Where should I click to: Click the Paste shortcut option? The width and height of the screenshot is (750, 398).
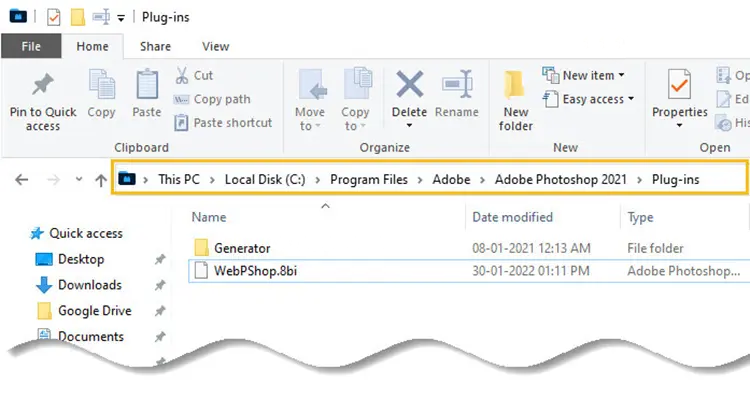223,122
